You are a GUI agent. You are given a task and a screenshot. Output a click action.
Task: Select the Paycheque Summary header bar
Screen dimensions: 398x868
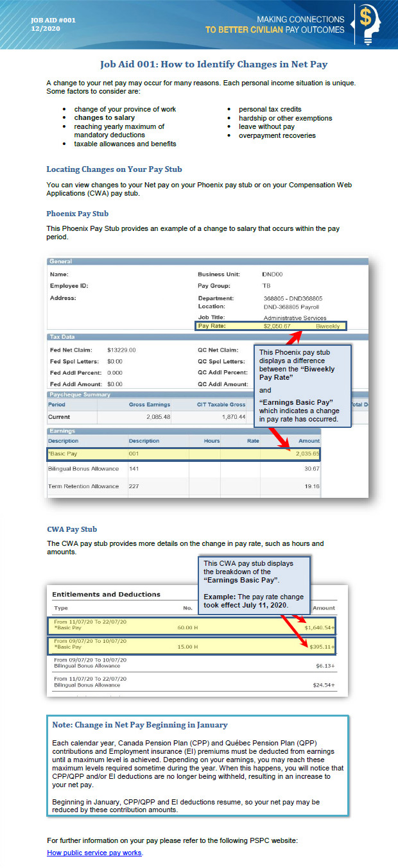point(148,395)
